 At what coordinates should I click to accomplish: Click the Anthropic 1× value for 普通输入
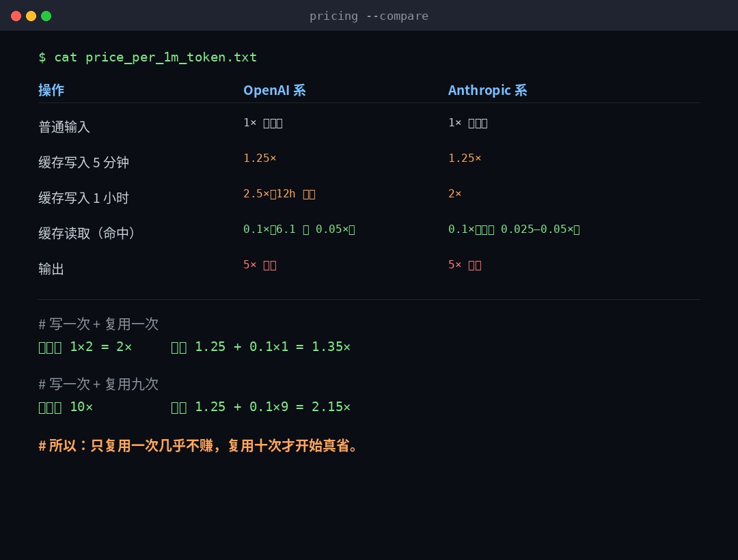(468, 123)
